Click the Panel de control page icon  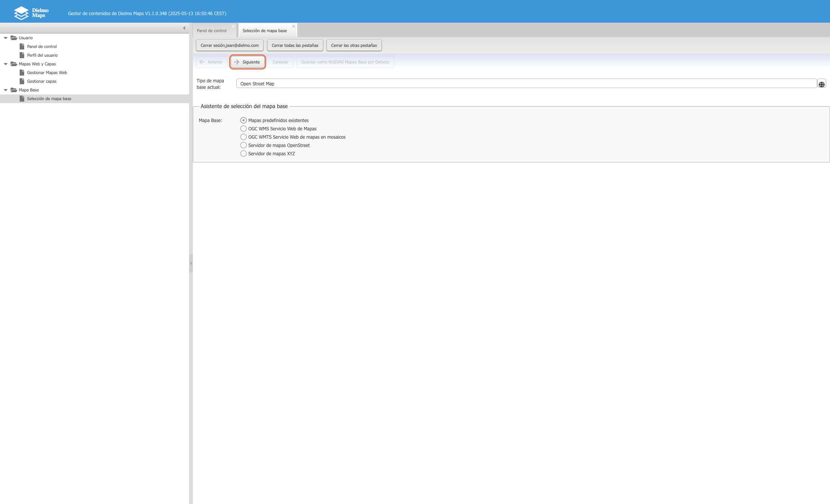22,46
